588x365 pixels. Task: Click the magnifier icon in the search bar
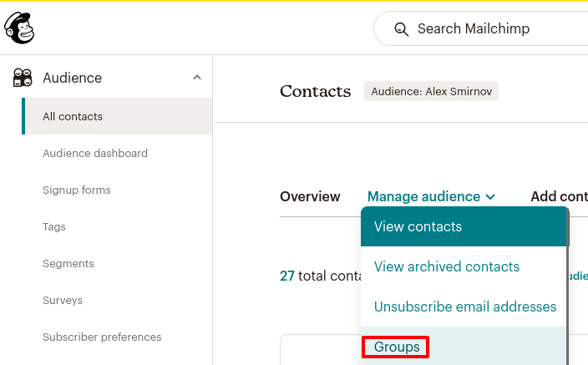point(401,29)
